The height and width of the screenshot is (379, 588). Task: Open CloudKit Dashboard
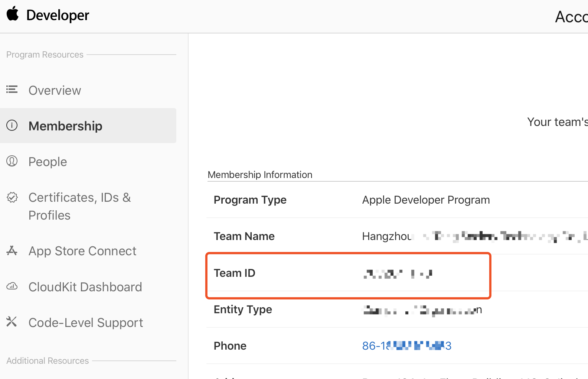click(85, 287)
